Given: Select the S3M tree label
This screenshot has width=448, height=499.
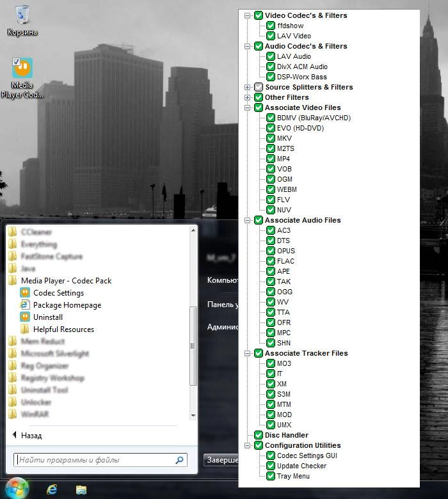Looking at the screenshot, I should click(284, 394).
